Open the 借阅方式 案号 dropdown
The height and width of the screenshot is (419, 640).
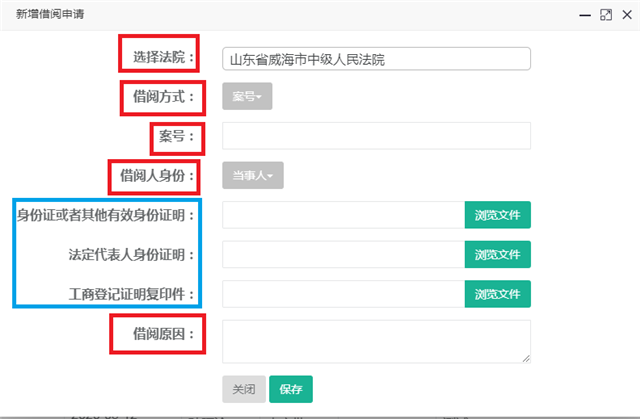point(246,97)
